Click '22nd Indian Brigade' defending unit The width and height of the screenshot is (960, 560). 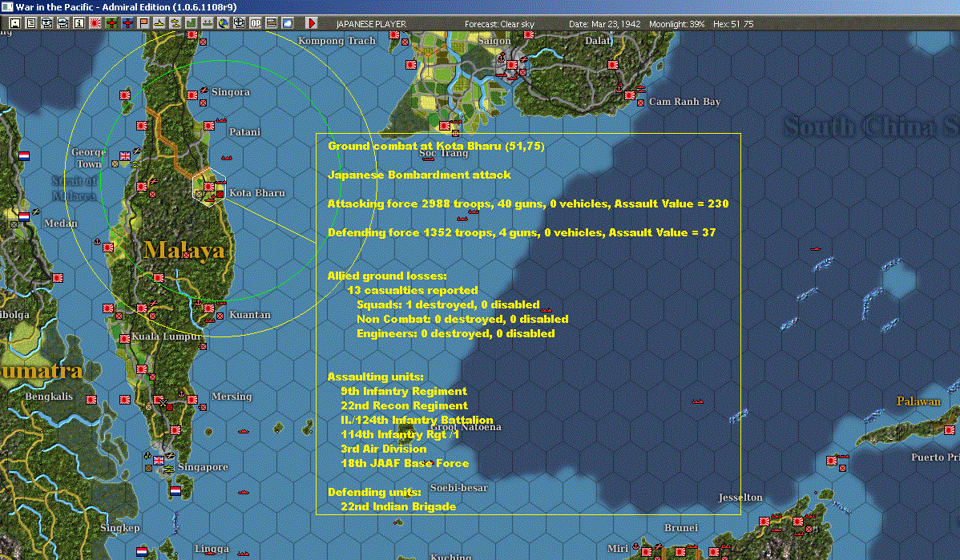pyautogui.click(x=398, y=506)
